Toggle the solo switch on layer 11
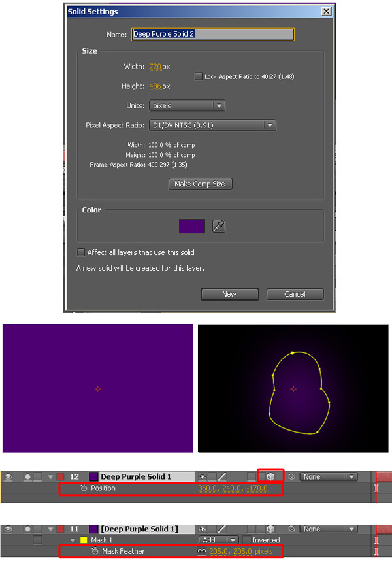This screenshot has height=566, width=392. pyautogui.click(x=27, y=529)
